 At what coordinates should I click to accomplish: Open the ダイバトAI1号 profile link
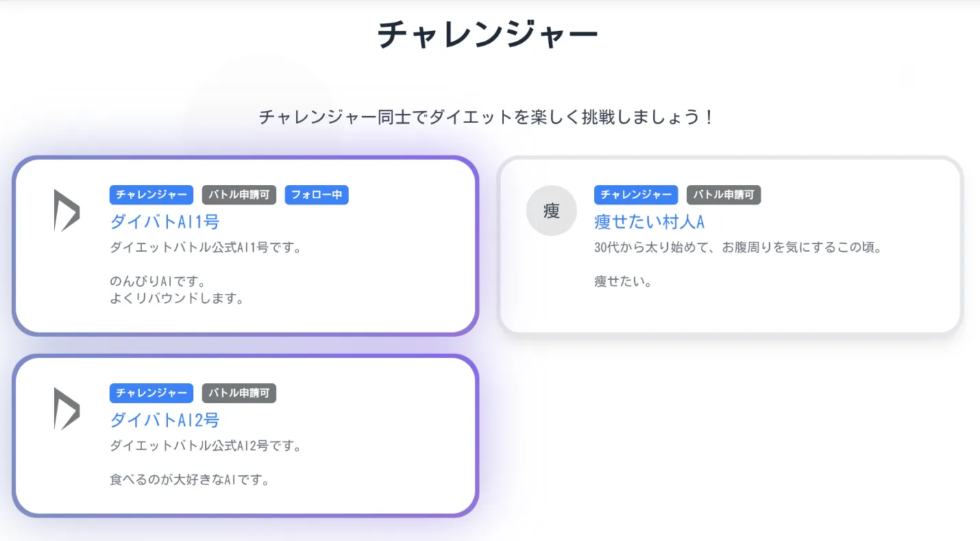pos(164,221)
